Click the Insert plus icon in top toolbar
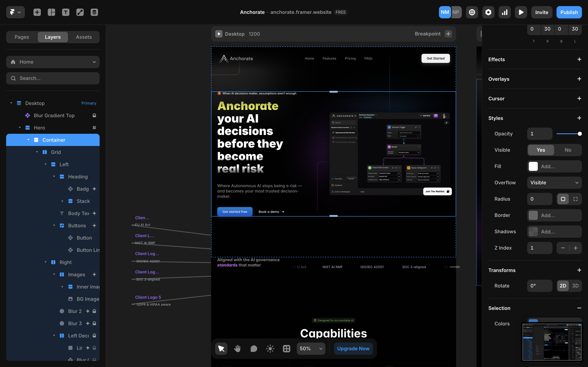Image resolution: width=588 pixels, height=367 pixels. 37,12
